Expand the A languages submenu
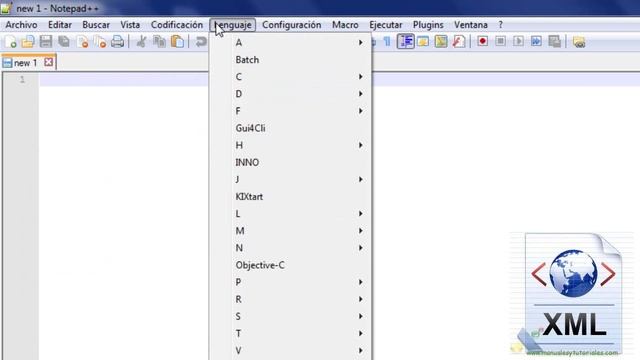This screenshot has width=640, height=360. 291,42
